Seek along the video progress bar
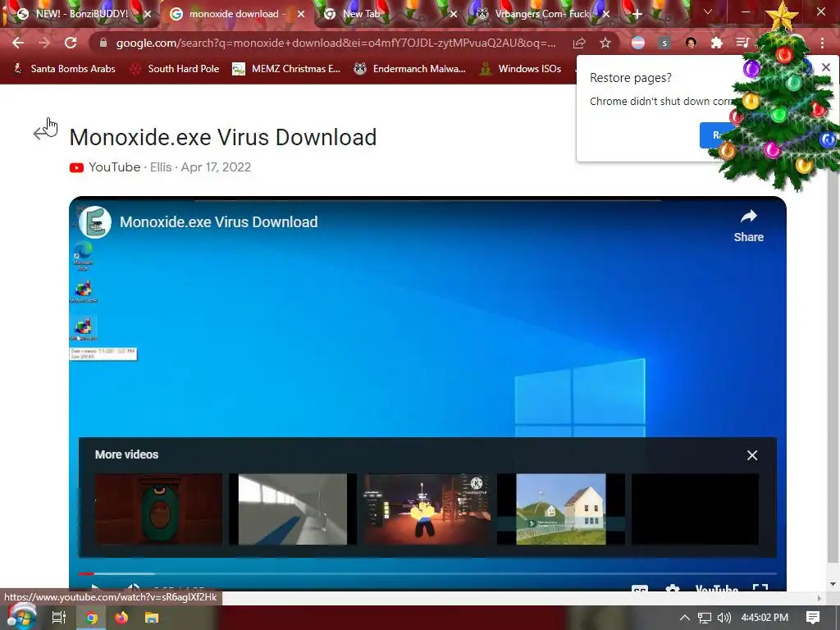This screenshot has width=840, height=630. (x=427, y=573)
